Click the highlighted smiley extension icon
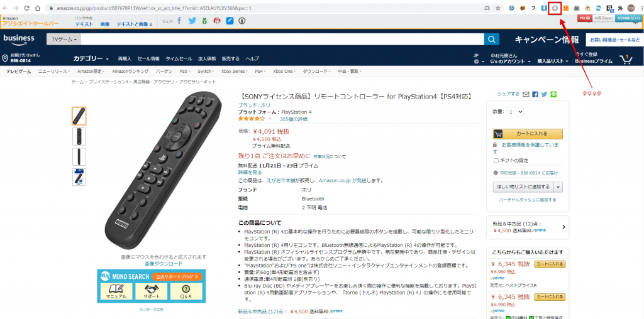 (x=555, y=8)
